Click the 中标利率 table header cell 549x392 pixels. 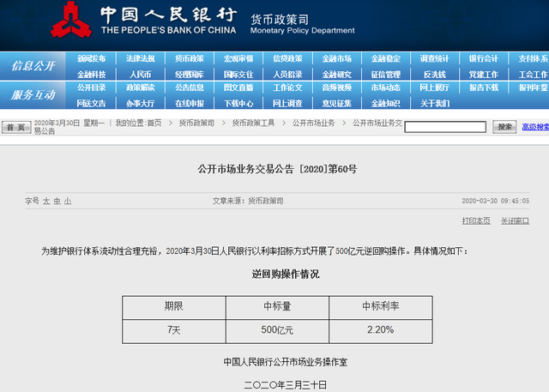pos(381,307)
